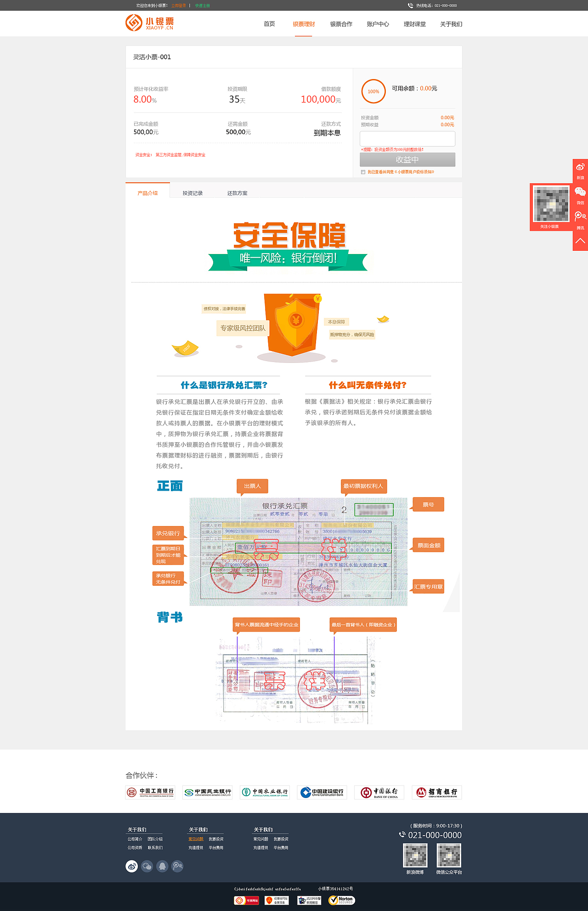Click the hotline phone icon in top bar
This screenshot has width=588, height=911.
tap(410, 6)
